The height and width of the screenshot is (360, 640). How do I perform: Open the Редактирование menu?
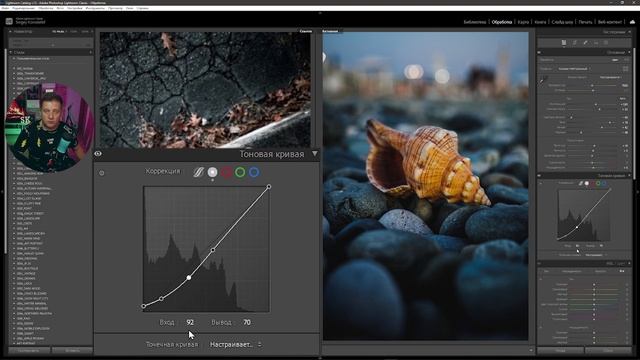pos(23,8)
